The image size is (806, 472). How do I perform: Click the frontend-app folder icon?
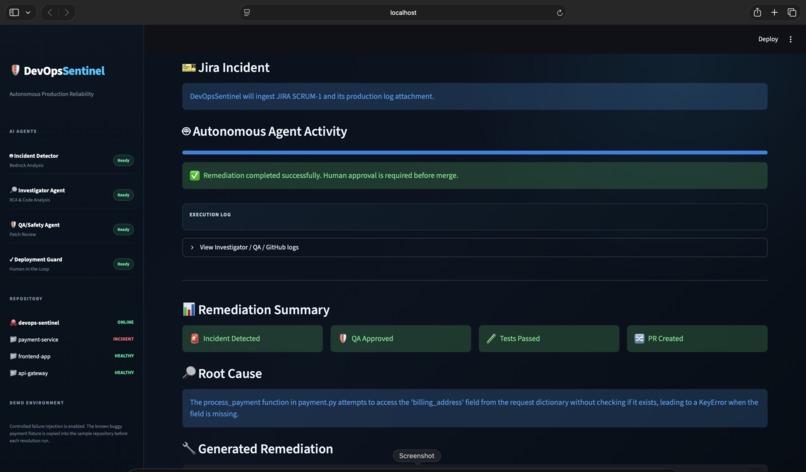tap(13, 356)
